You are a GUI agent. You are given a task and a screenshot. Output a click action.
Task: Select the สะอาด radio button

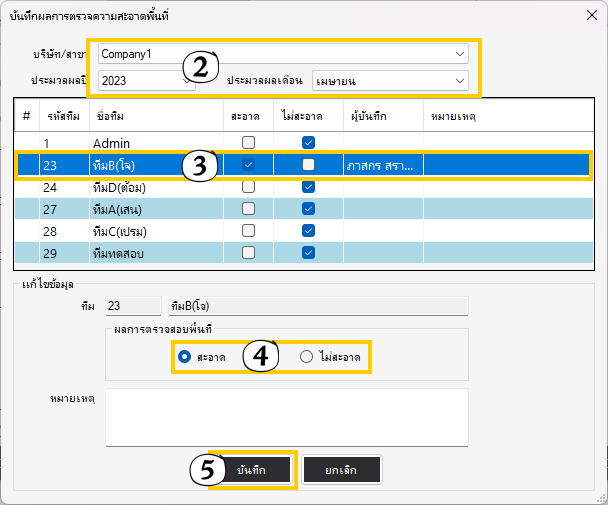click(x=183, y=356)
